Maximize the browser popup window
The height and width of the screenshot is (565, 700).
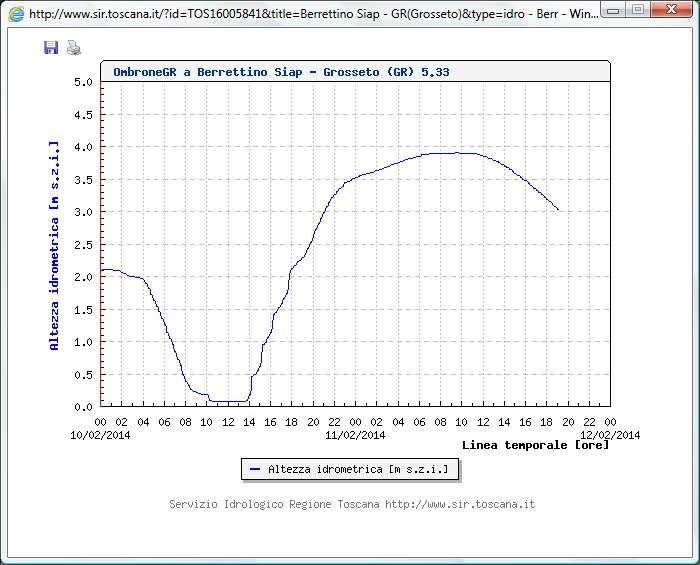pos(637,10)
